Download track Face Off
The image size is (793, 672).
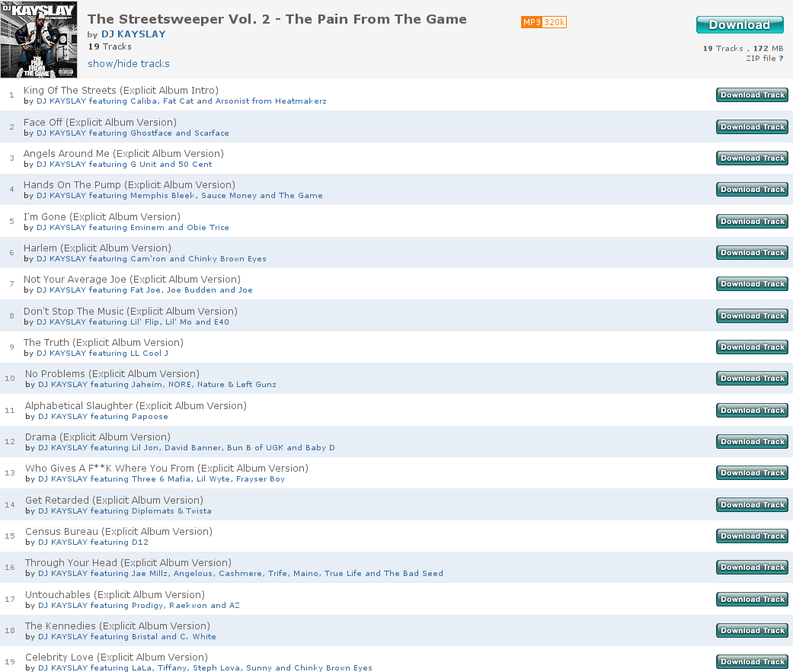[752, 127]
